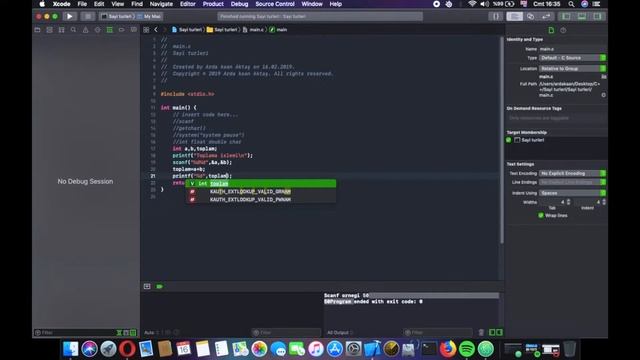Open the source control navigator
Screen dimensions: 640x360
click(x=49, y=30)
